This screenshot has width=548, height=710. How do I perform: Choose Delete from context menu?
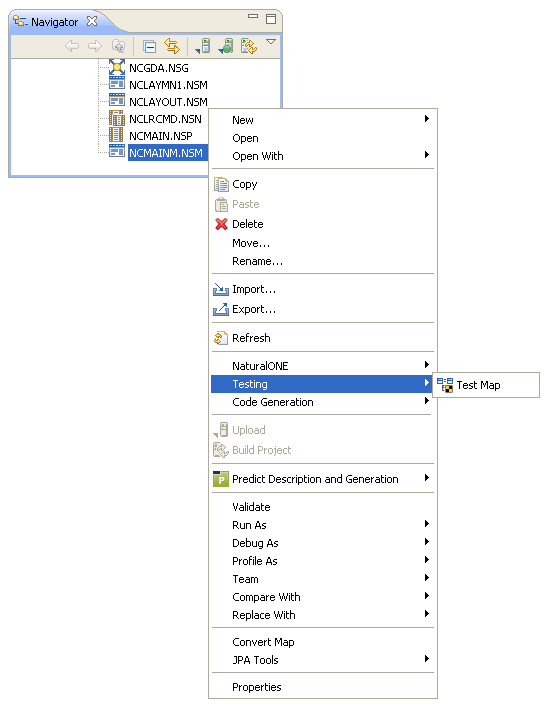[322, 224]
